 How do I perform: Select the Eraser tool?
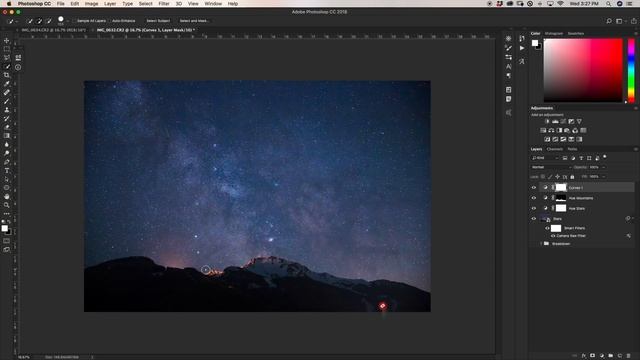[7, 127]
